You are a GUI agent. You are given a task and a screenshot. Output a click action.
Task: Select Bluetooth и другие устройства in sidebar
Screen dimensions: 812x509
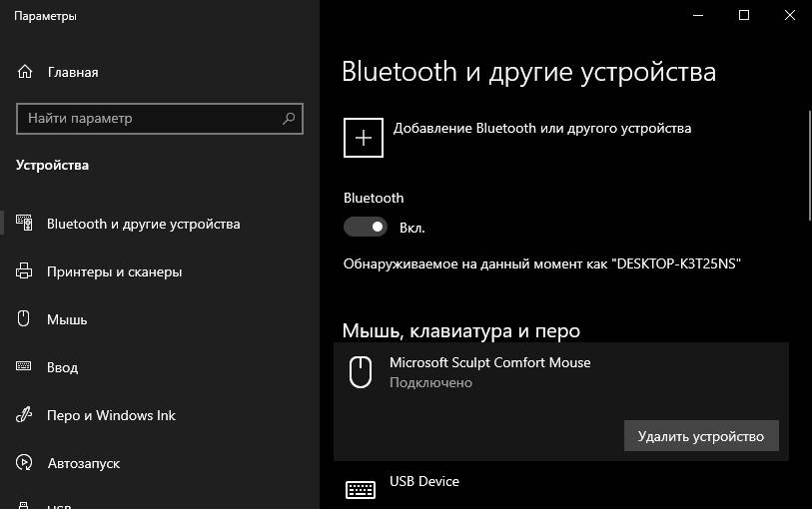[x=143, y=224]
